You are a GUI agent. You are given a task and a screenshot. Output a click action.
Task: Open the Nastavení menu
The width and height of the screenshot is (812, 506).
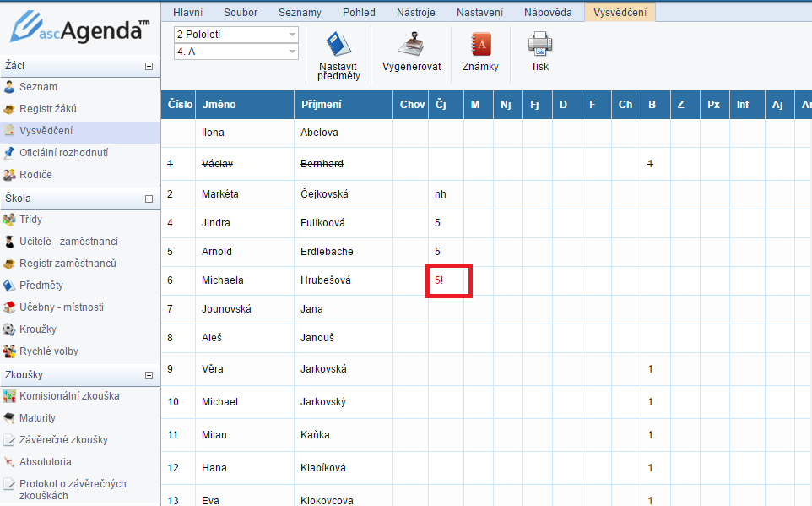pos(479,13)
